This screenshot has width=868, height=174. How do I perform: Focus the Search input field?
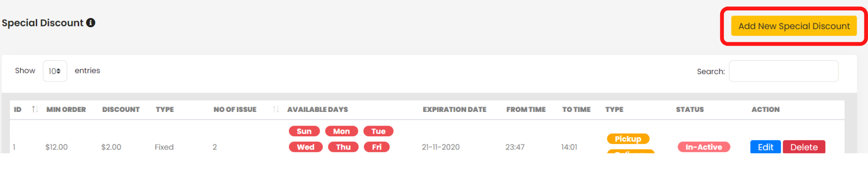(783, 71)
